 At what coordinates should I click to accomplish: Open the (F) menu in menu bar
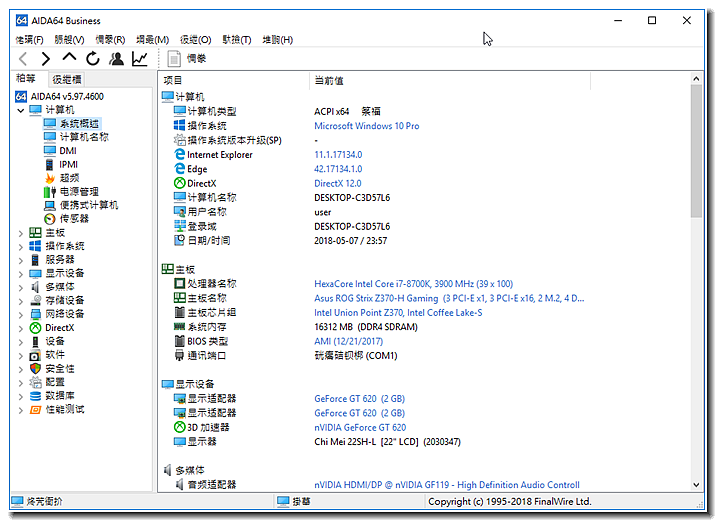pyautogui.click(x=29, y=40)
